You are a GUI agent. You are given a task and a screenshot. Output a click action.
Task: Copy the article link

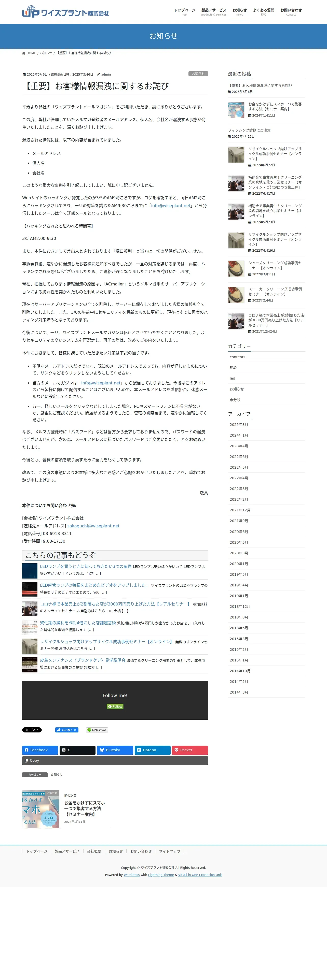[115, 760]
